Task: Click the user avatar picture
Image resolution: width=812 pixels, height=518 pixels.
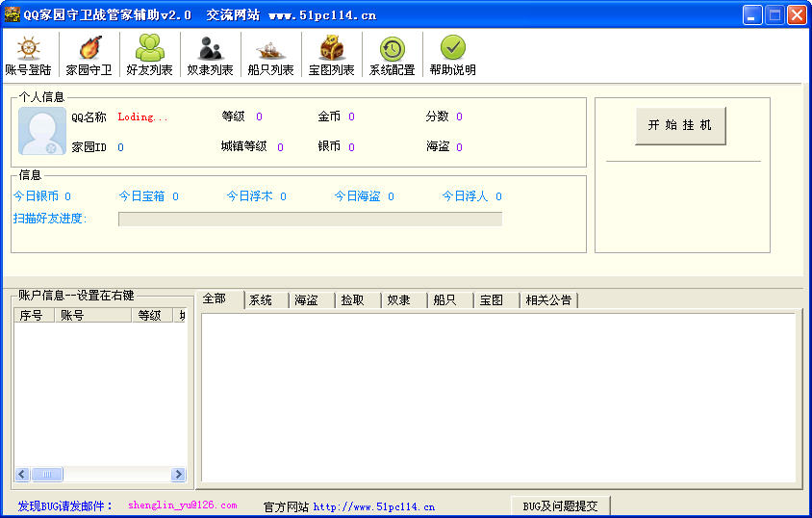Action: (x=42, y=132)
